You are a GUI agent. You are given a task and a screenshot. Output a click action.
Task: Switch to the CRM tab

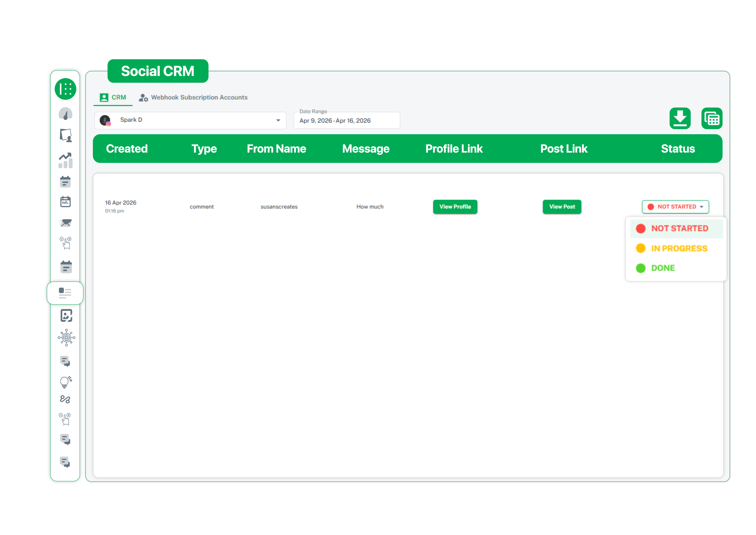[x=113, y=97]
